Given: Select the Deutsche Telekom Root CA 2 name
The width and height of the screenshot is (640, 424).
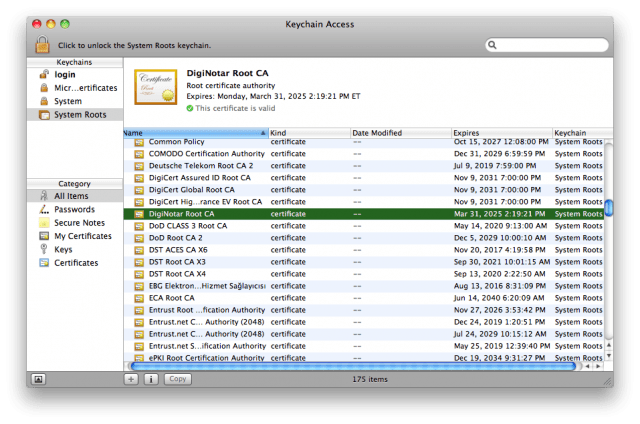Looking at the screenshot, I should (201, 166).
